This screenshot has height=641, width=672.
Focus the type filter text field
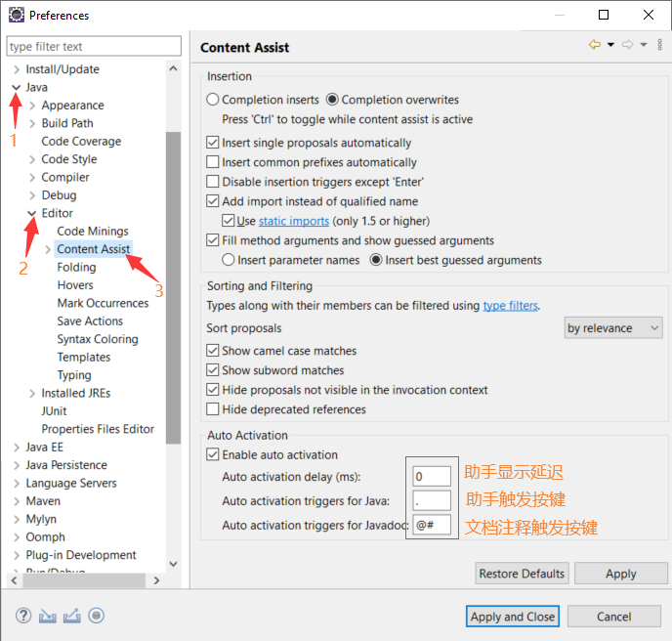click(94, 46)
